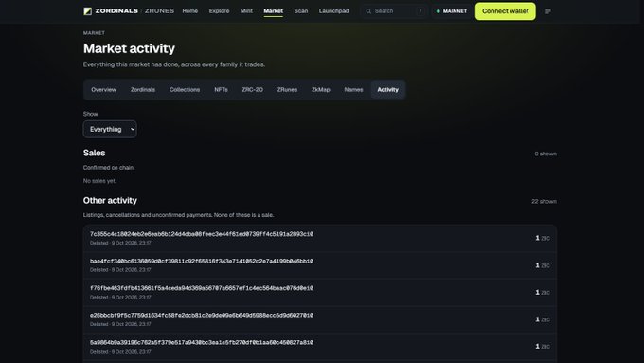The image size is (644, 363).
Task: Open the Market nav item
Action: [x=273, y=11]
